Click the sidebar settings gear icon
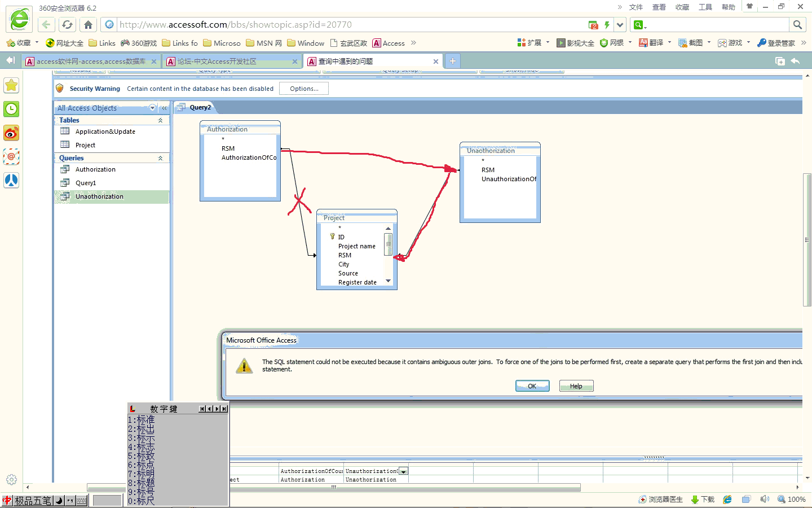This screenshot has width=812, height=508. (11, 480)
